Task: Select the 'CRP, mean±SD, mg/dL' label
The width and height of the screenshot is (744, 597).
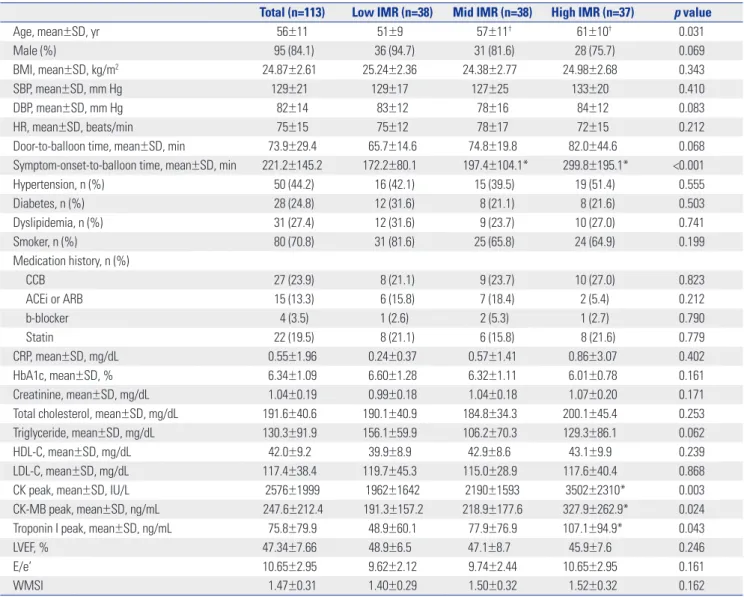Action: click(x=65, y=356)
